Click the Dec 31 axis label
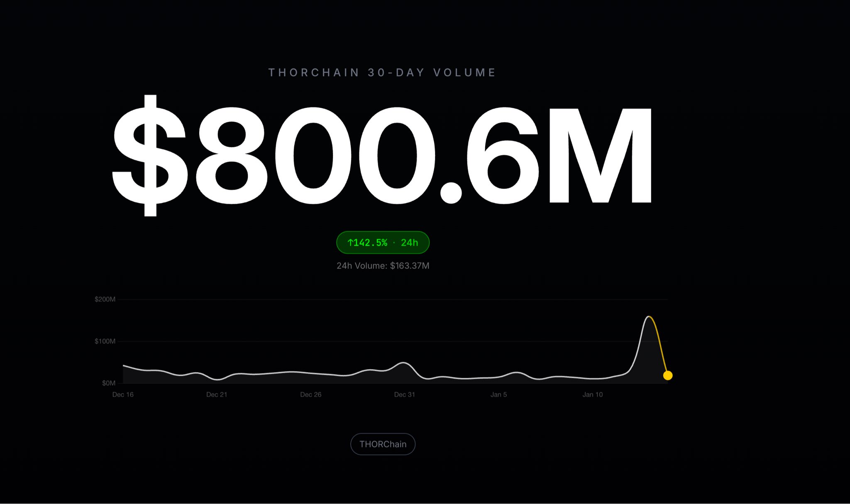Image resolution: width=850 pixels, height=504 pixels. click(x=404, y=394)
